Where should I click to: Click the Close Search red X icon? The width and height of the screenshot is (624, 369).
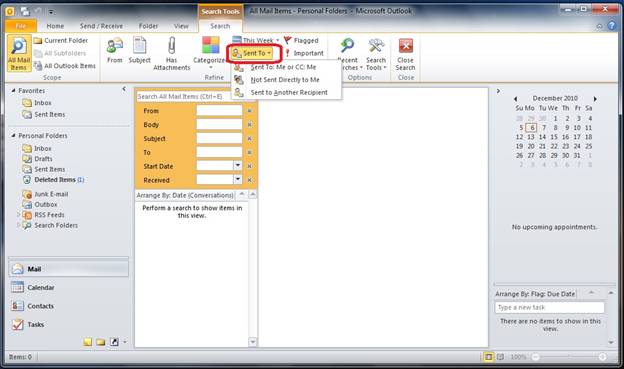pyautogui.click(x=406, y=46)
